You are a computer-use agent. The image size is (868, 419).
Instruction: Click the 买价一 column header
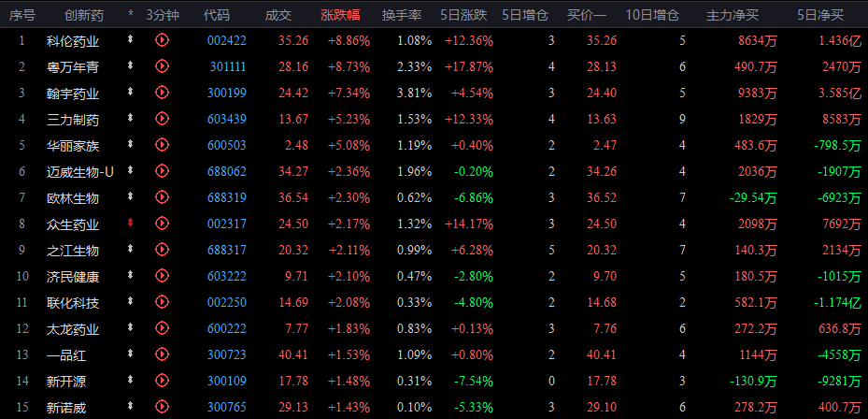click(587, 15)
